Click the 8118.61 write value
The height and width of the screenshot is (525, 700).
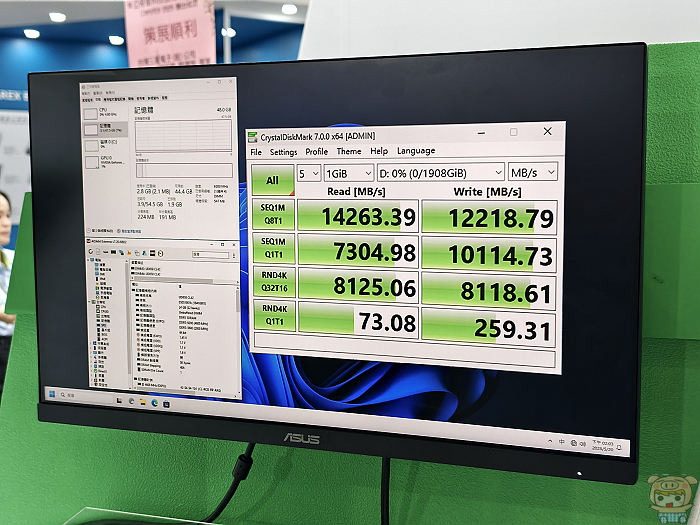(x=488, y=292)
